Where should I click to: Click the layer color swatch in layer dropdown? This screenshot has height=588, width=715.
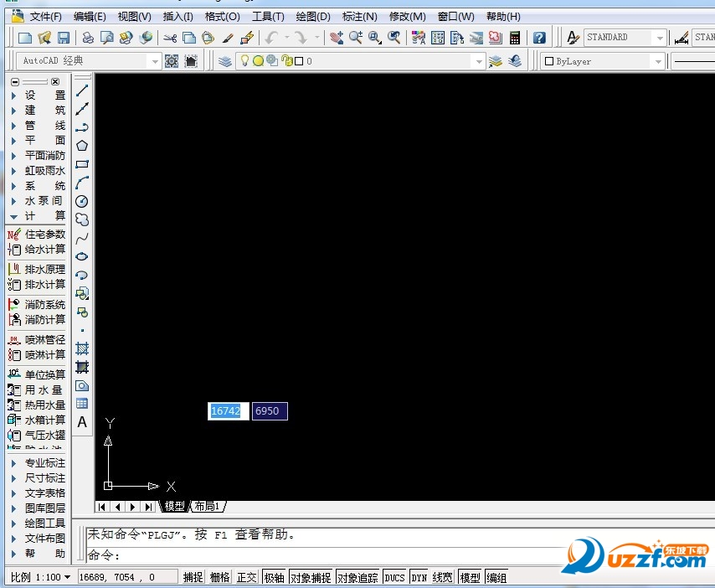299,61
